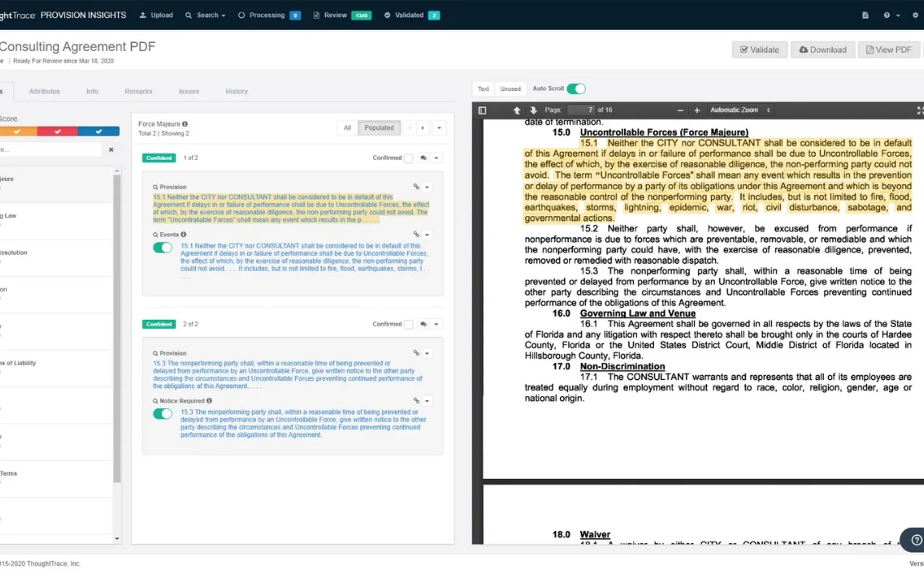Screen dimensions: 924x578
Task: Click link icon beside first Provision field
Action: click(416, 187)
